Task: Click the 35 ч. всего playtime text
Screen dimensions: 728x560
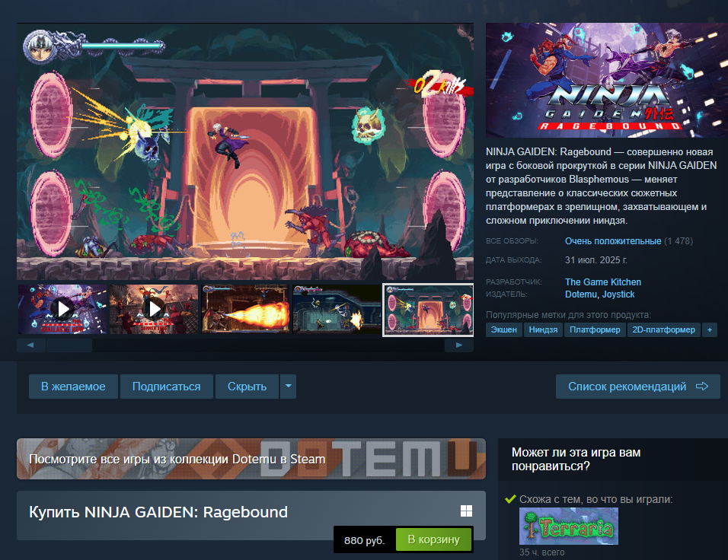Action: coord(542,552)
